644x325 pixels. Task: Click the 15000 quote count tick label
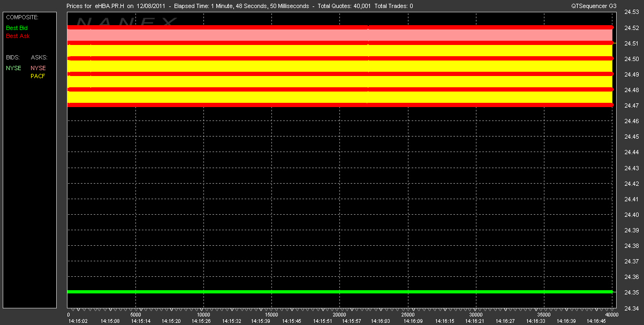pos(272,315)
